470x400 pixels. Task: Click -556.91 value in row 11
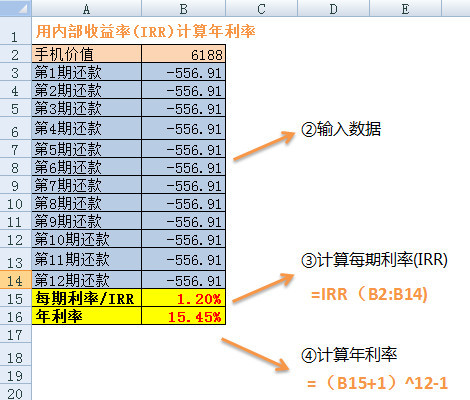[x=184, y=221]
